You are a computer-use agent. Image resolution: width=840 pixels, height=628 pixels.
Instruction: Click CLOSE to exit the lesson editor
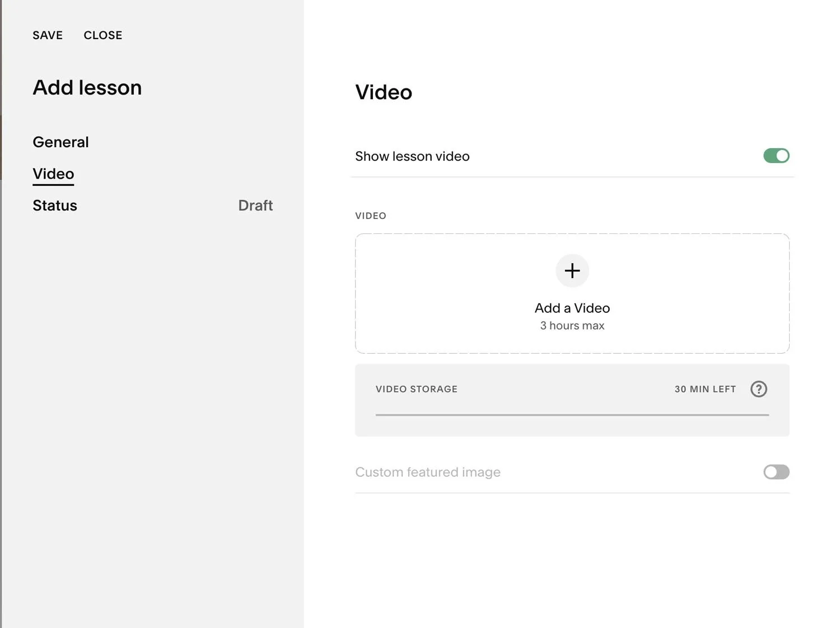[x=103, y=35]
